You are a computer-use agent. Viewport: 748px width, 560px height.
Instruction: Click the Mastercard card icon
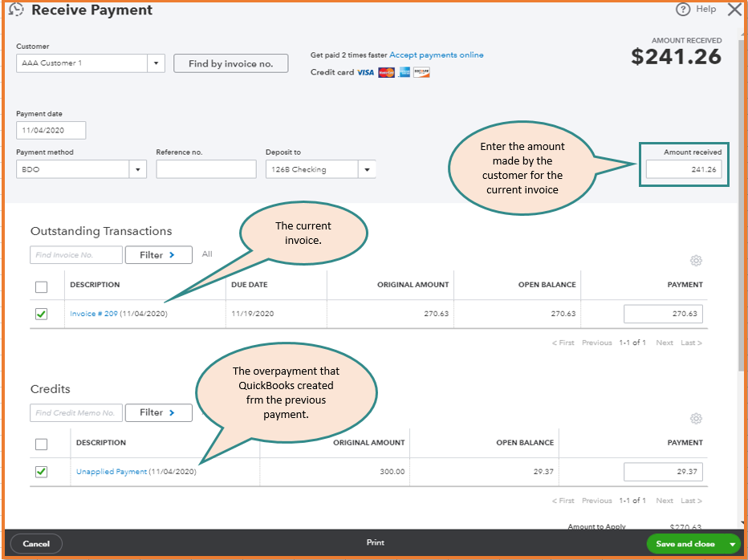(386, 72)
